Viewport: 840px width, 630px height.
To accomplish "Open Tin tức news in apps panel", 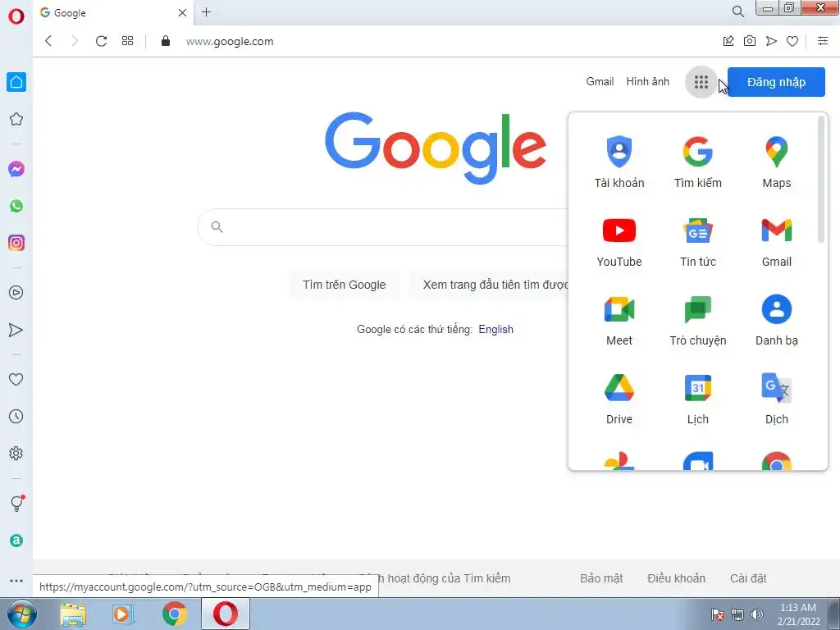I will coord(697,241).
